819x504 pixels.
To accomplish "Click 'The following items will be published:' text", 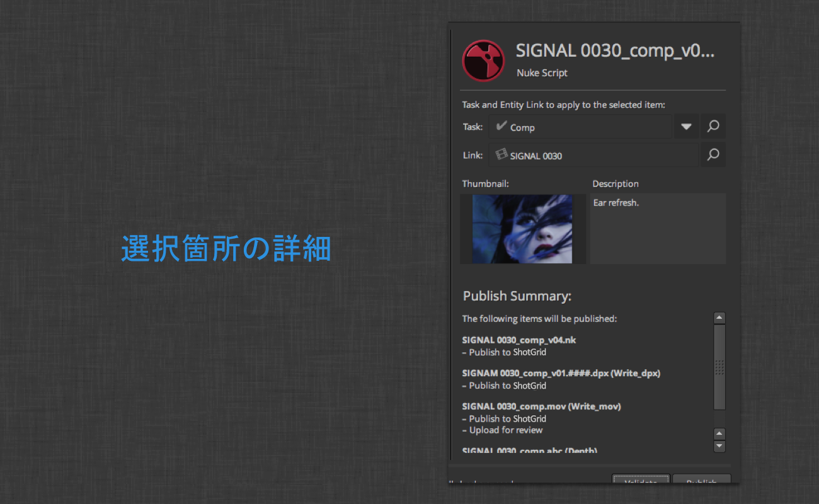I will pyautogui.click(x=539, y=319).
